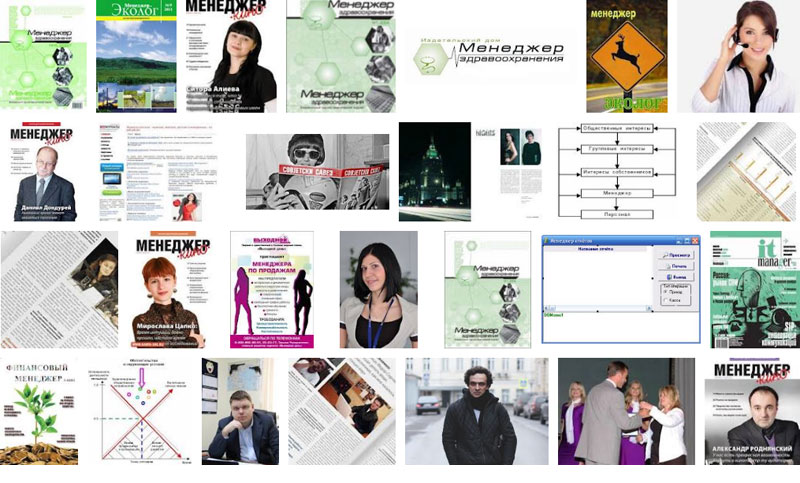Open the chart with crossing red lines
The width and height of the screenshot is (800, 483).
(x=140, y=411)
